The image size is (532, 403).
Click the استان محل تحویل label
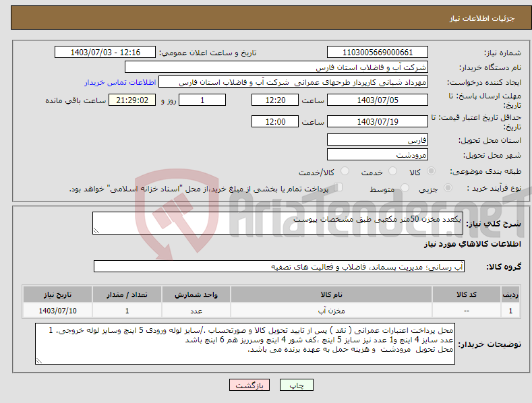click(x=490, y=140)
